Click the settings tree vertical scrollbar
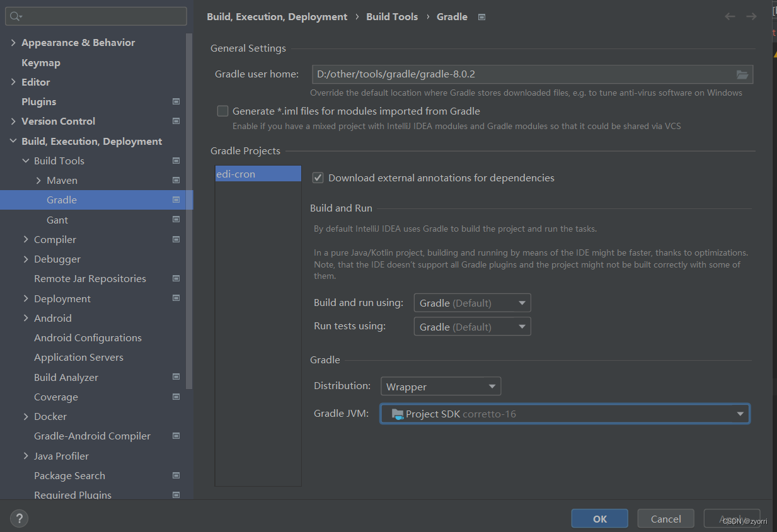Screen dimensions: 777x532 click(x=189, y=211)
